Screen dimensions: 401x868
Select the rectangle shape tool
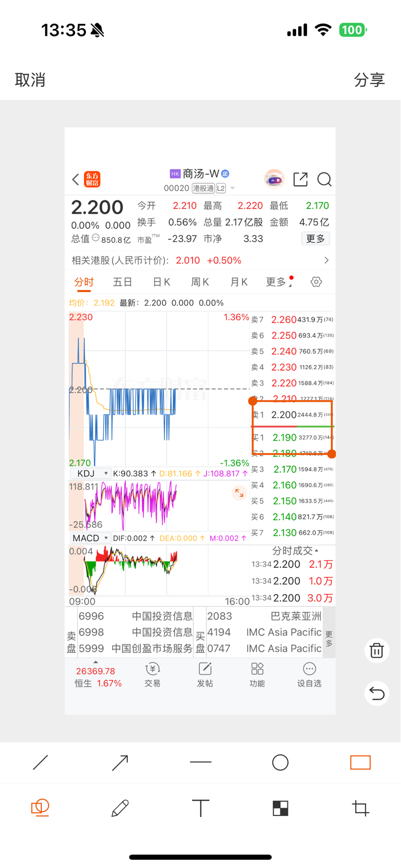pos(360,763)
